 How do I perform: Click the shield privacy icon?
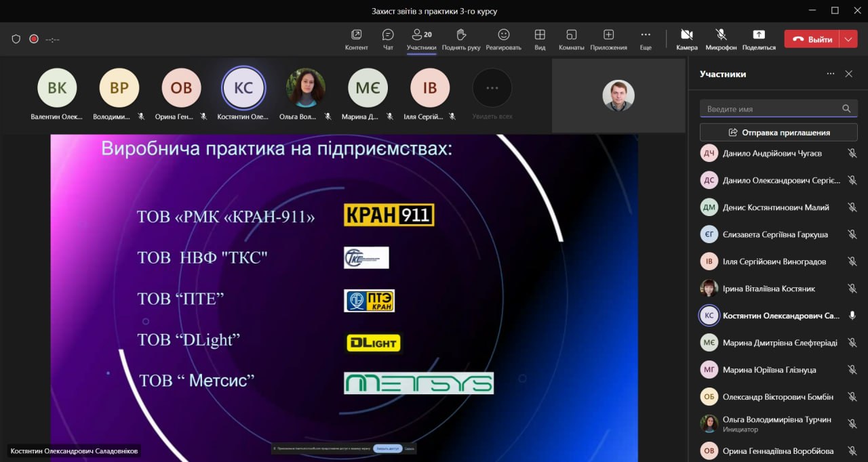16,39
